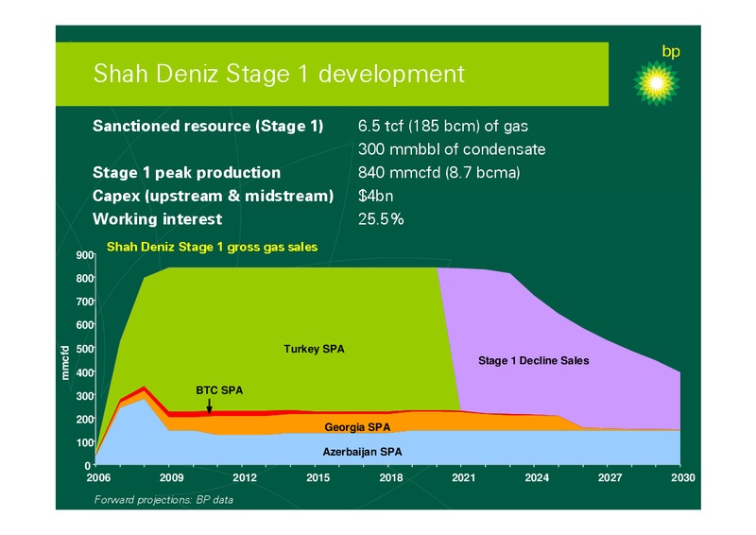Select 'Sanctioned resource (Stage 1)' label
The height and width of the screenshot is (535, 756).
pos(208,126)
